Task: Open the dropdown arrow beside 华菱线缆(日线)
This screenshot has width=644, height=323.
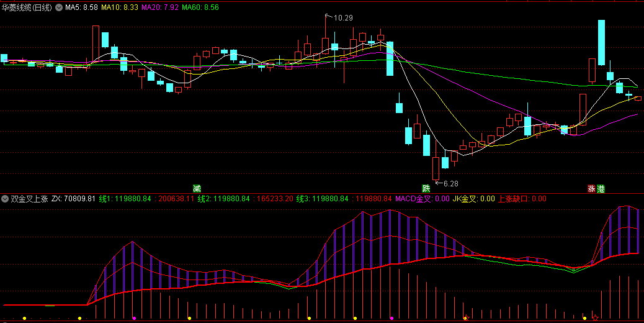Action: [59, 7]
